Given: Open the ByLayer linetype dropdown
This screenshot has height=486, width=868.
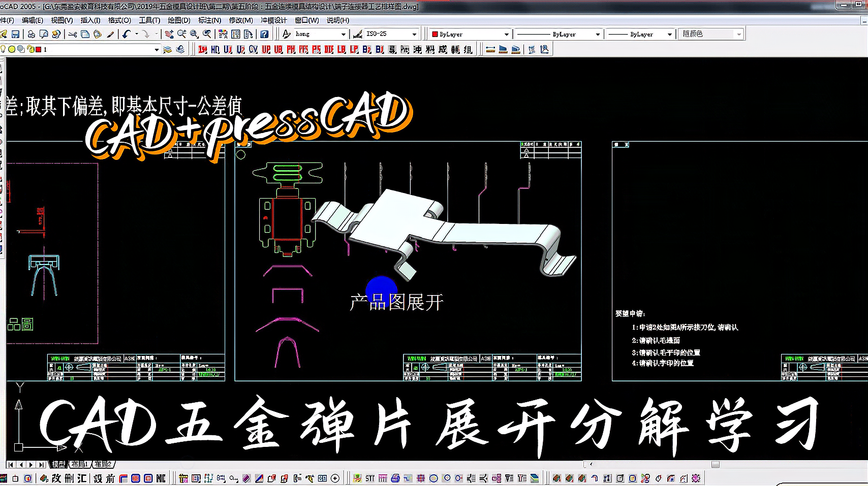Looking at the screenshot, I should point(598,34).
